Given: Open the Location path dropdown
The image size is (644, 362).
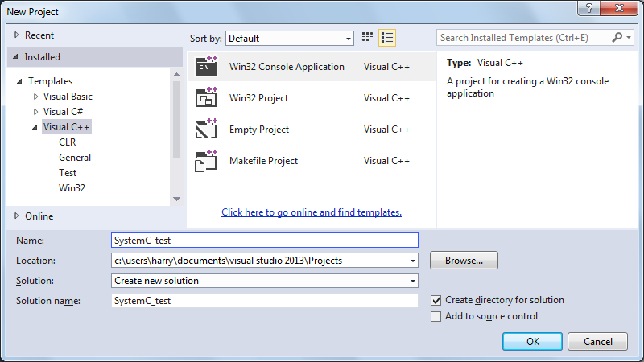Looking at the screenshot, I should click(x=413, y=261).
